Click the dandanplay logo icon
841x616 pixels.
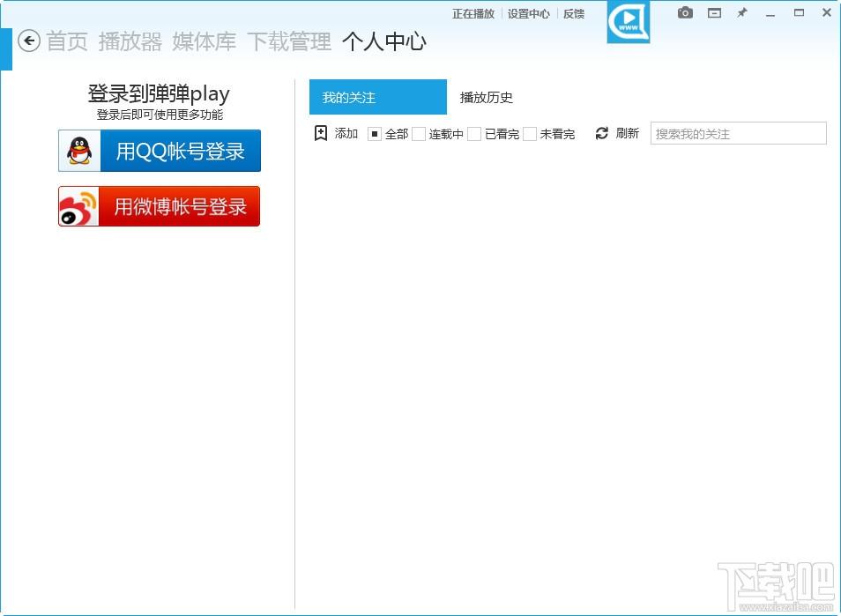tap(628, 22)
